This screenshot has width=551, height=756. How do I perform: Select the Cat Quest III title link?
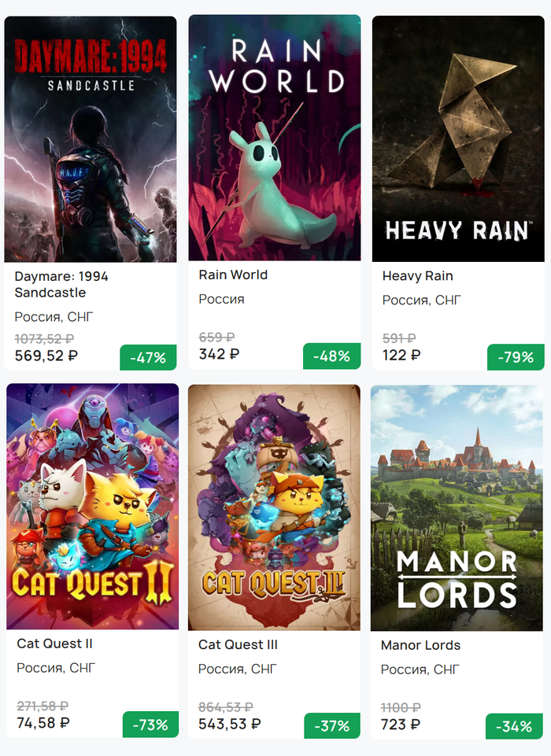click(238, 644)
